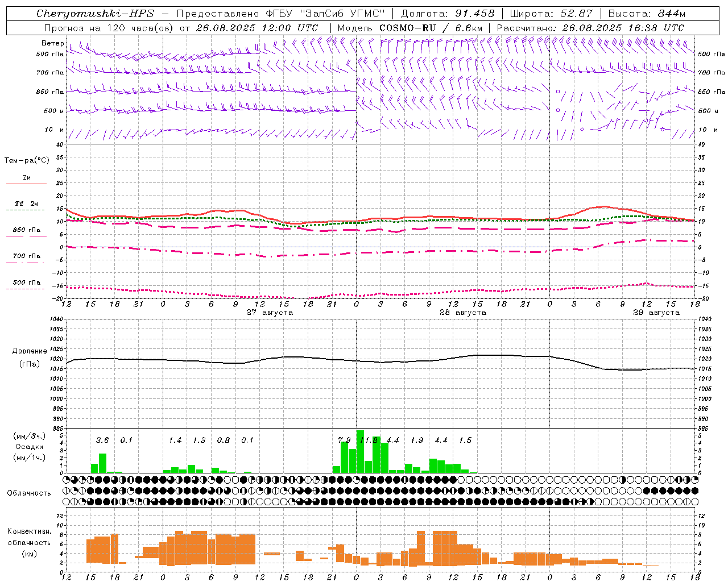Screen dimensions: 728x582
Task: Click the green dashed line sample under Td 2м
Action: pyautogui.click(x=26, y=210)
